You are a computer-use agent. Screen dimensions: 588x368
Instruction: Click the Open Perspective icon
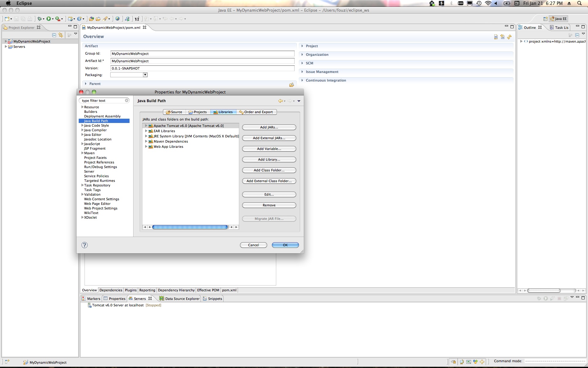pyautogui.click(x=545, y=19)
